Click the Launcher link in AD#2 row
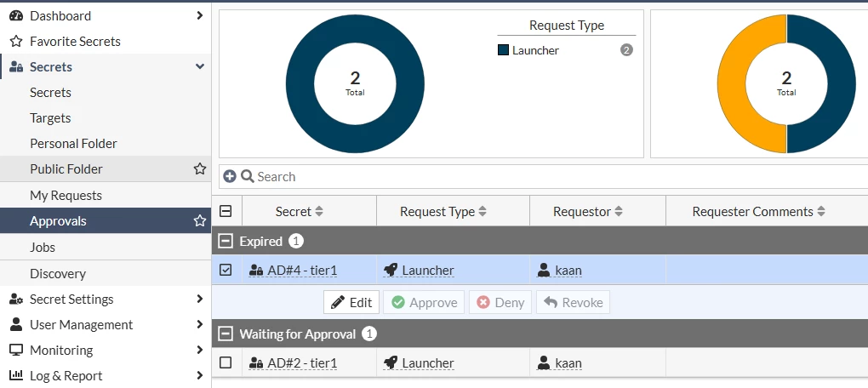 (x=428, y=363)
